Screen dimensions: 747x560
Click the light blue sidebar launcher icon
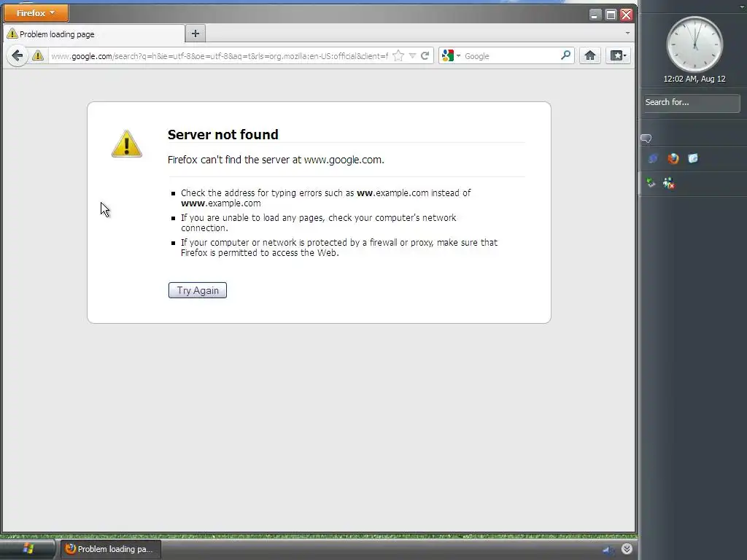693,158
